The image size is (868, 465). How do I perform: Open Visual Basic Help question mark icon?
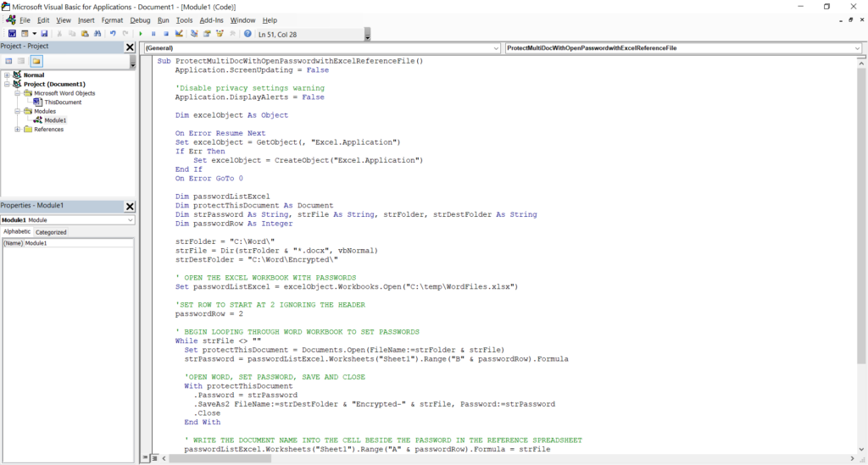pyautogui.click(x=248, y=34)
